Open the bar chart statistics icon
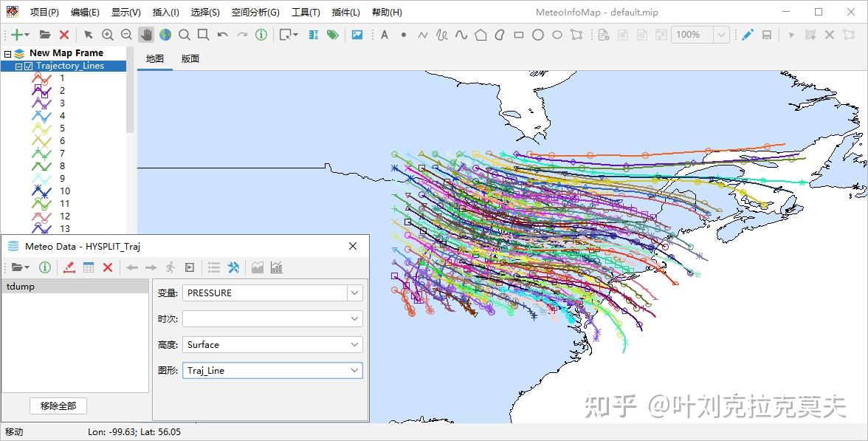The height and width of the screenshot is (441, 868). pyautogui.click(x=277, y=267)
